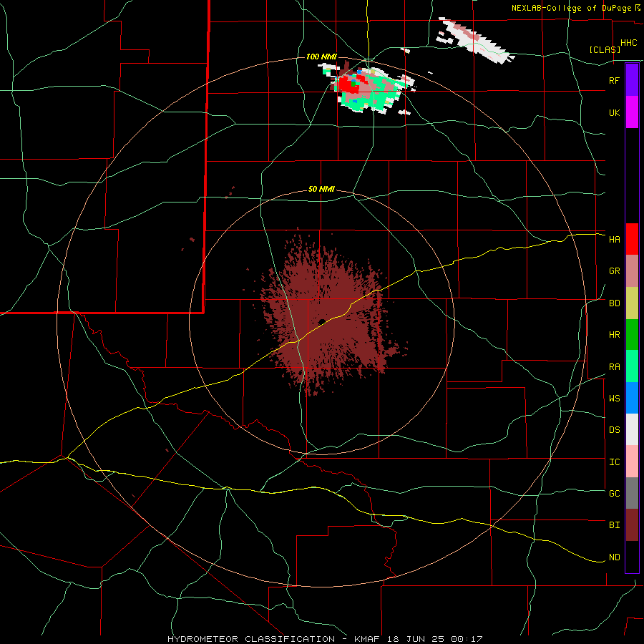Click the HA red legend swatch

click(632, 239)
